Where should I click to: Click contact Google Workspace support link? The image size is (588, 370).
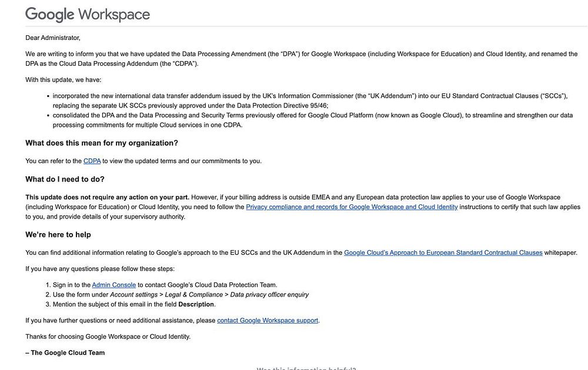268,320
